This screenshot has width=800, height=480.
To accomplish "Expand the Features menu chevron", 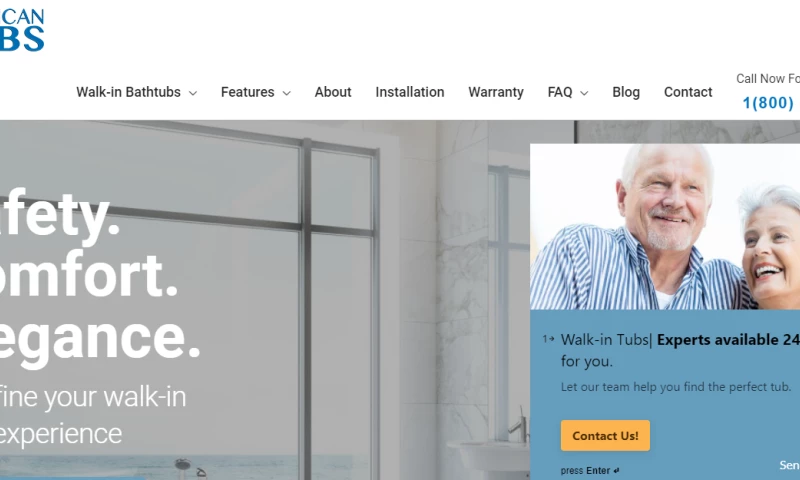I will (x=287, y=93).
